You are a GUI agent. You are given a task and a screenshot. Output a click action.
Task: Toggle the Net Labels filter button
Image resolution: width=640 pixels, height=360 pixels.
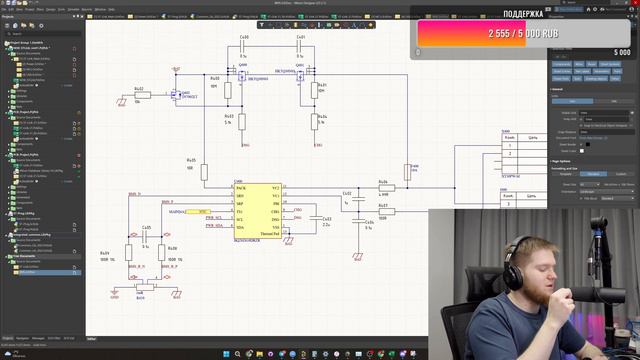tap(582, 71)
